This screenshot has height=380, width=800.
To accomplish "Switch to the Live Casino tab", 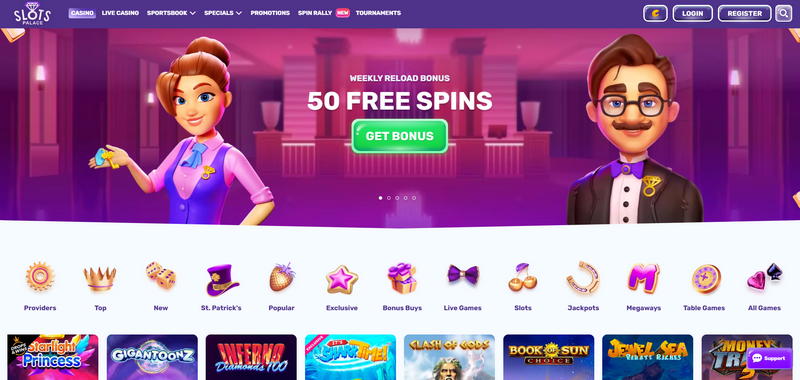I will coord(120,13).
